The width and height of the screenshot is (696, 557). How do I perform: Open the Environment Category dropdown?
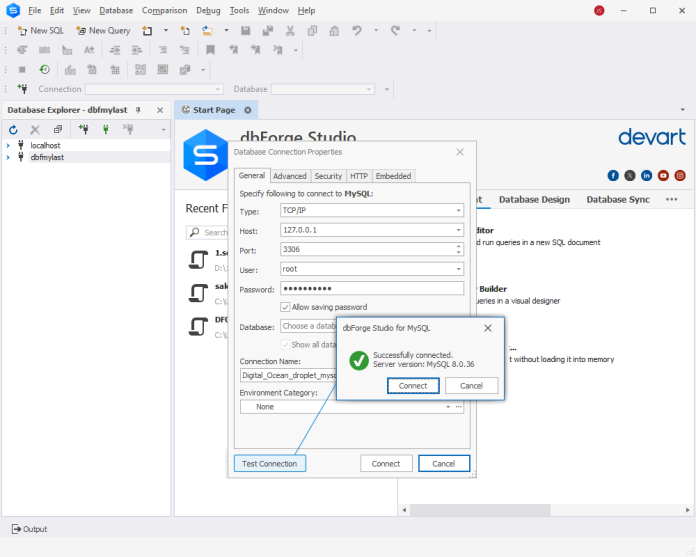click(448, 407)
